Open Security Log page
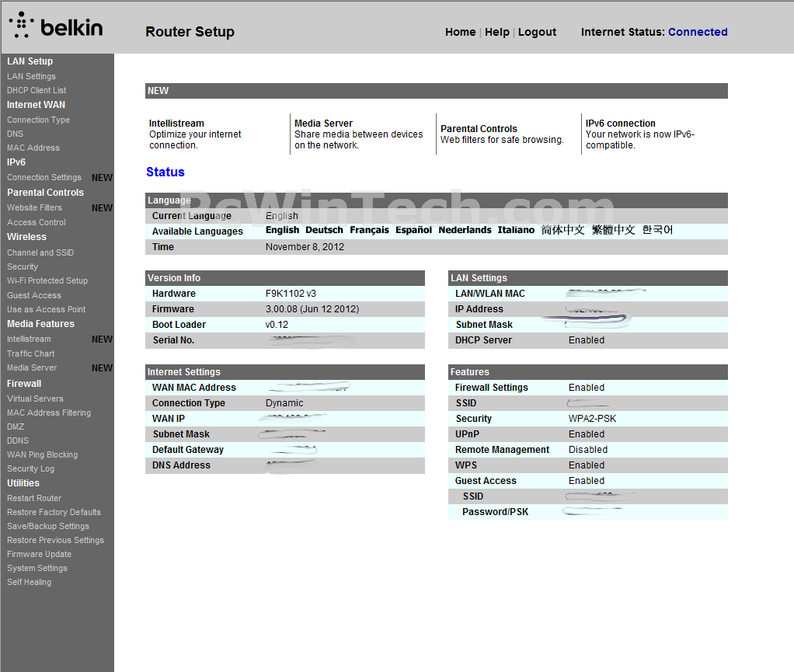The image size is (794, 672). coord(31,469)
